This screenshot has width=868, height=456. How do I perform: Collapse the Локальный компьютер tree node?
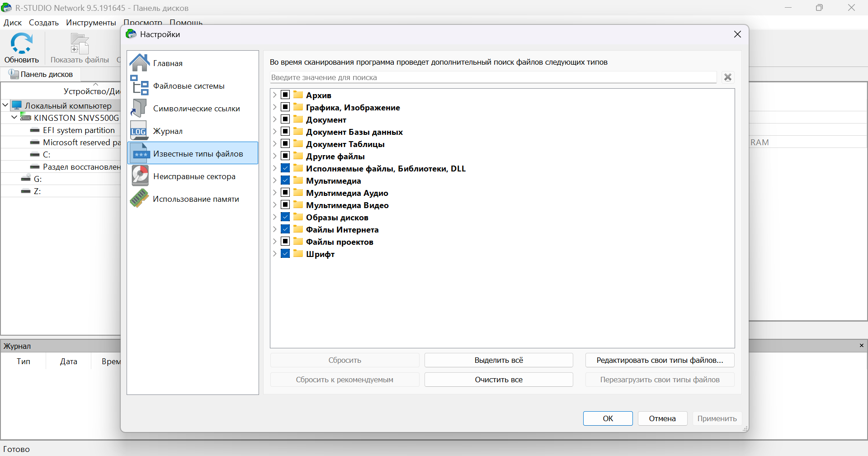pyautogui.click(x=5, y=105)
